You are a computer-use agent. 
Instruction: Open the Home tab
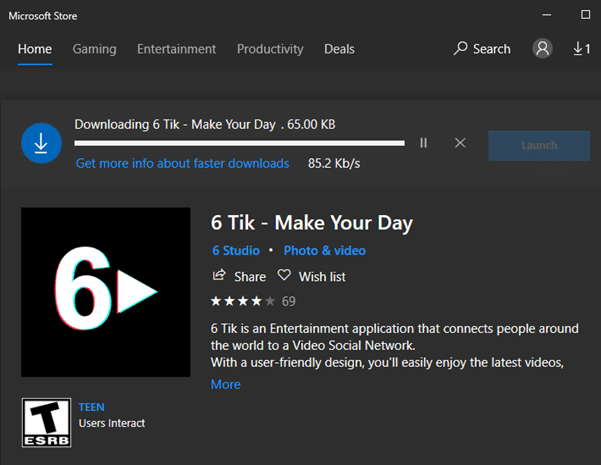[x=35, y=49]
